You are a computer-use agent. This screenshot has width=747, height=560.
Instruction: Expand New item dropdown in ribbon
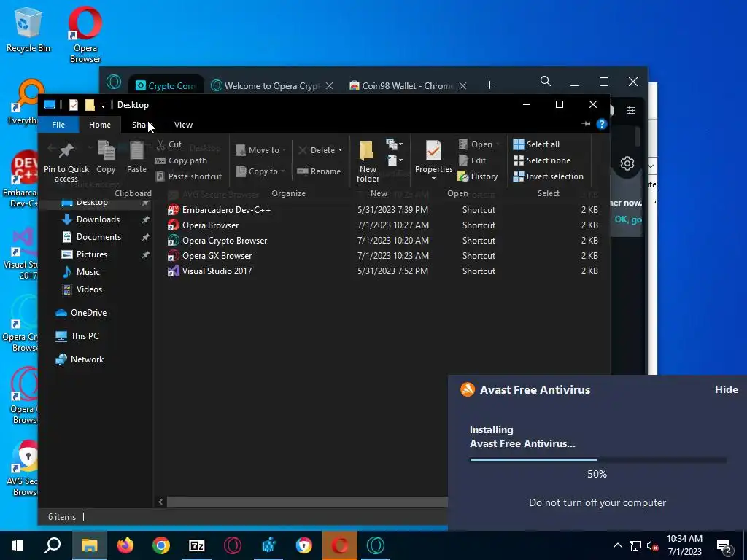pyautogui.click(x=395, y=144)
